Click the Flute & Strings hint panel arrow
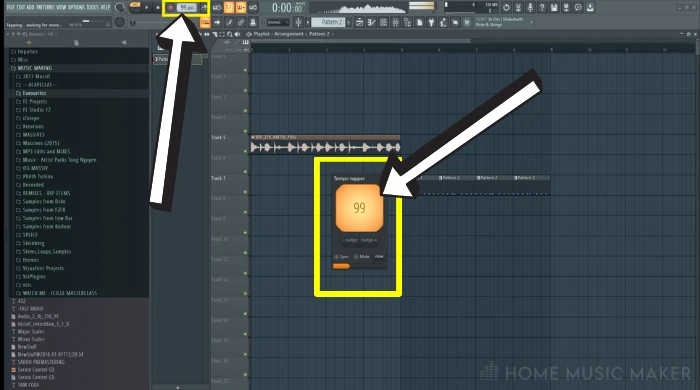 pyautogui.click(x=532, y=22)
